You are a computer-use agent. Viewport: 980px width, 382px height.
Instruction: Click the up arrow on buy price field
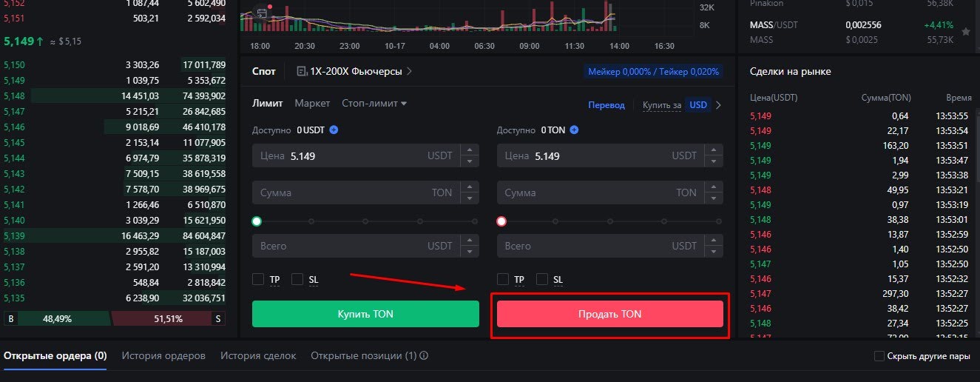(469, 151)
